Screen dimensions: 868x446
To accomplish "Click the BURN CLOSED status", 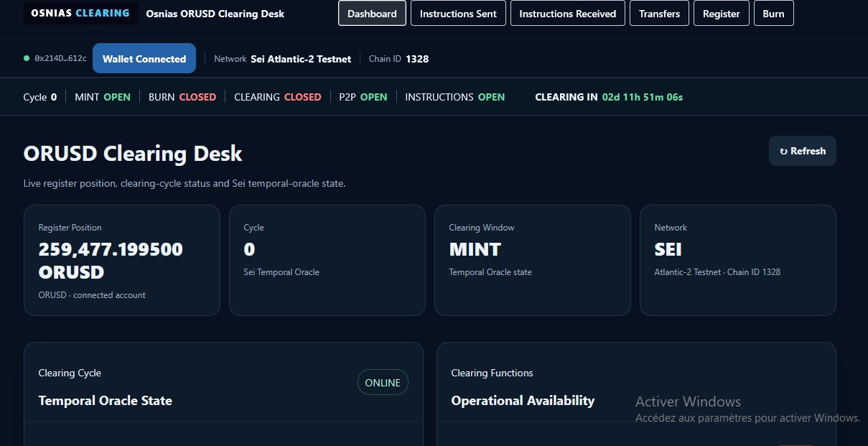I will tap(182, 97).
